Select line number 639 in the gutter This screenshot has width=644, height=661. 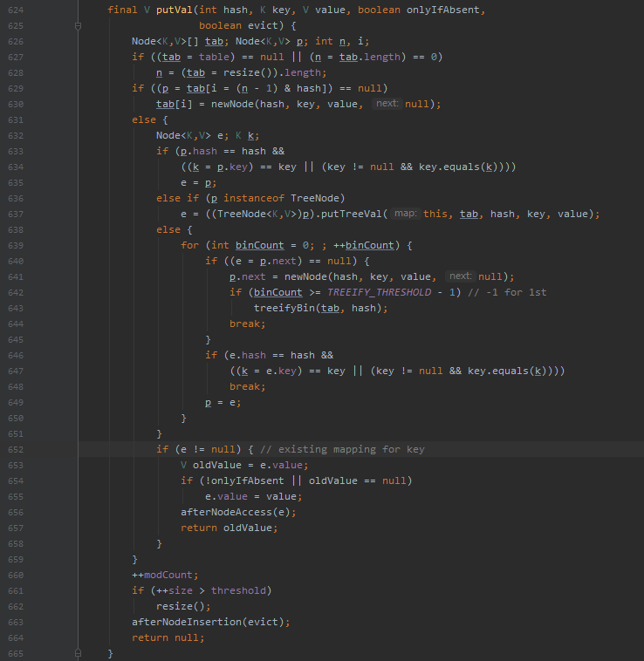point(16,246)
